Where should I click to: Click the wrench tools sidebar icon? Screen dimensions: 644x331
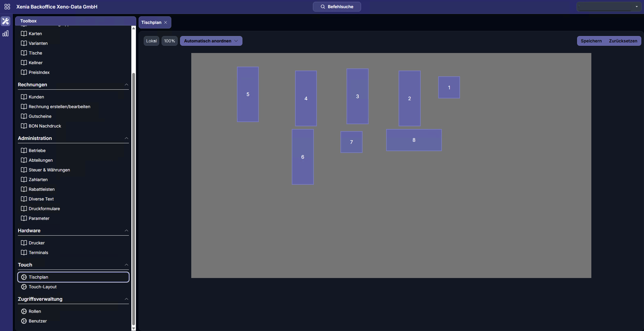coord(5,21)
